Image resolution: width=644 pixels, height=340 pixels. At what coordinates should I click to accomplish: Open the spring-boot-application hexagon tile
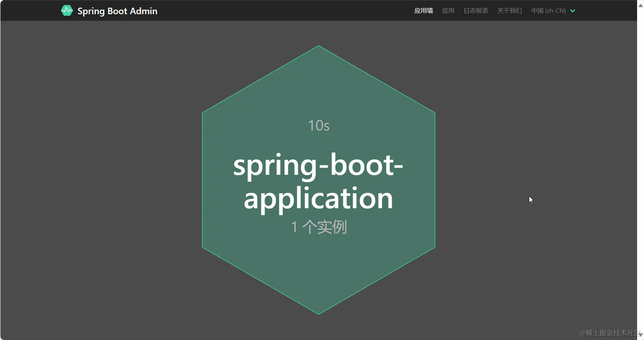[x=319, y=180]
